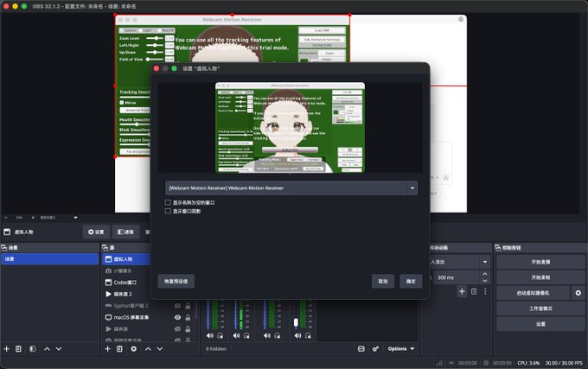Toggle visibility eye of macOS screen capture source

(177, 317)
